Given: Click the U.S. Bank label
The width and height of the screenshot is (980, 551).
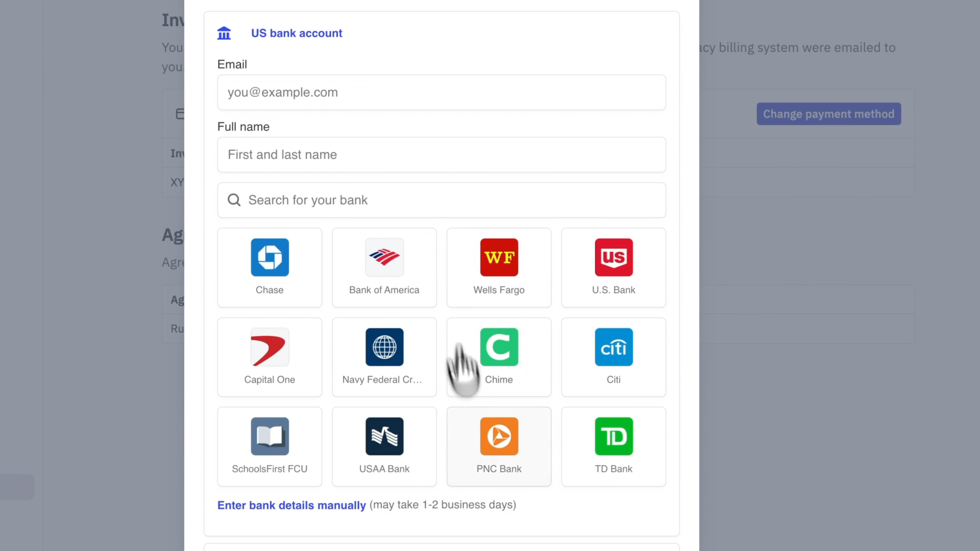Looking at the screenshot, I should [614, 290].
